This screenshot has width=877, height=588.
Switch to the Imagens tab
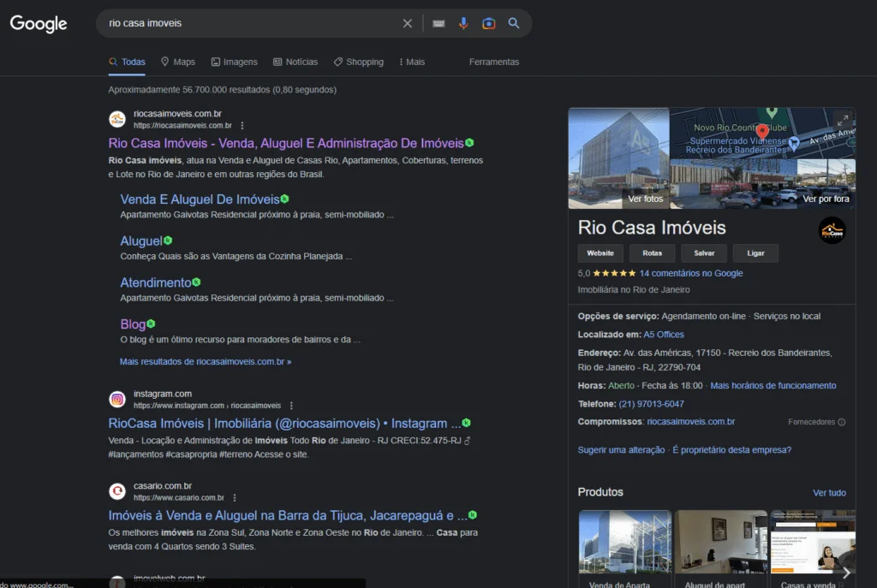point(235,62)
